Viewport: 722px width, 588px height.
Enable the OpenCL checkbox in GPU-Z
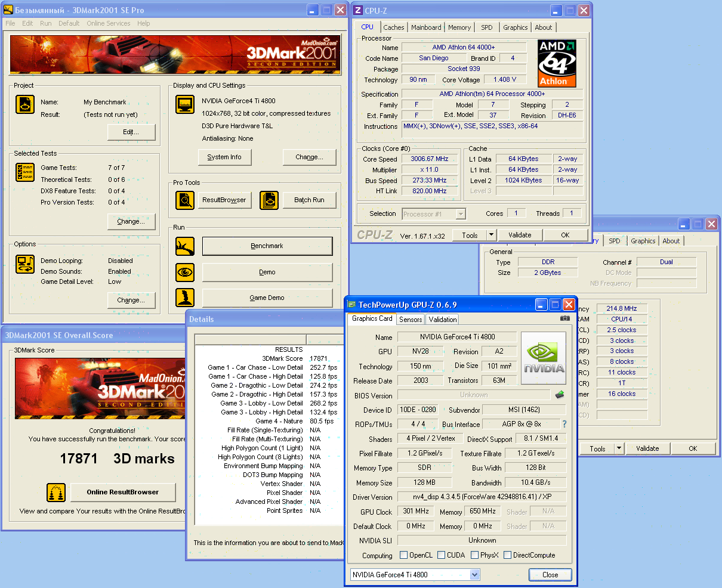click(404, 555)
